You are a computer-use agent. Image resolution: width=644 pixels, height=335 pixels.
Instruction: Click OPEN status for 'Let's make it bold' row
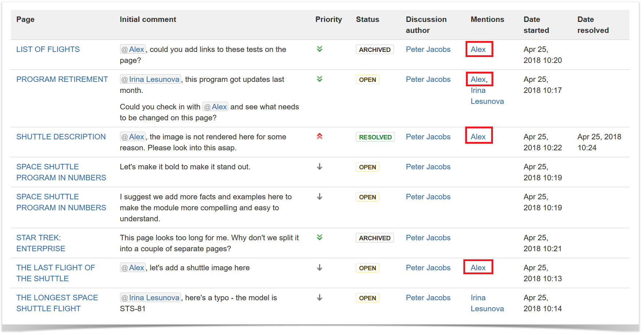367,167
